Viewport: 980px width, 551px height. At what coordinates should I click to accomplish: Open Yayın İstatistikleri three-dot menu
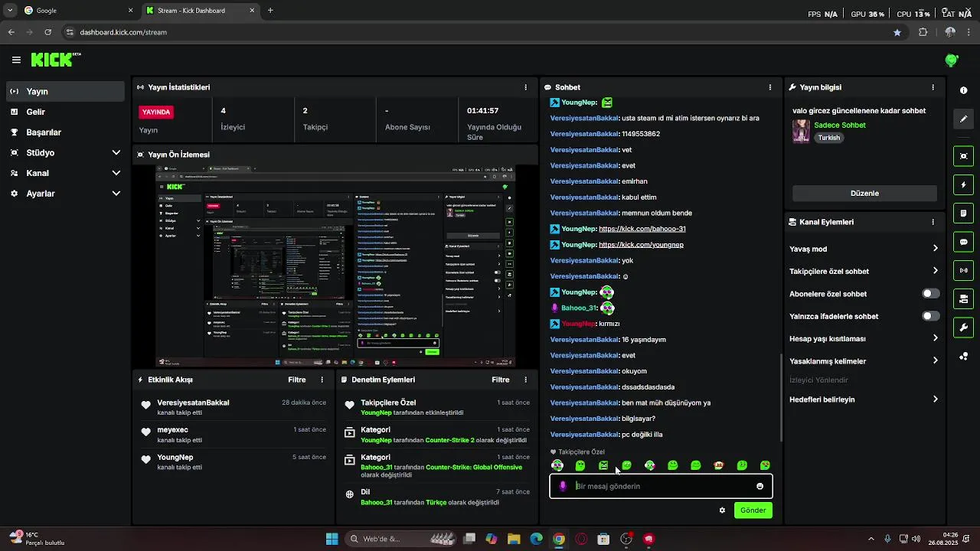click(x=525, y=87)
